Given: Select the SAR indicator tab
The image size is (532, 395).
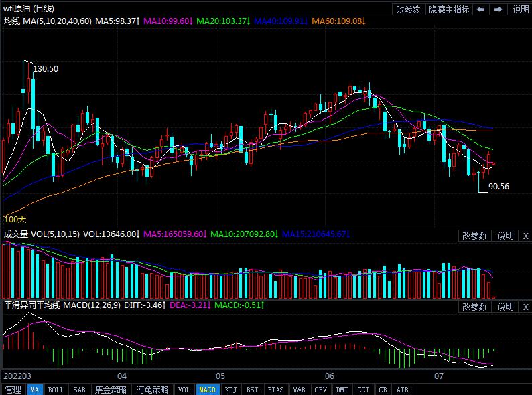Looking at the screenshot, I should 79,390.
